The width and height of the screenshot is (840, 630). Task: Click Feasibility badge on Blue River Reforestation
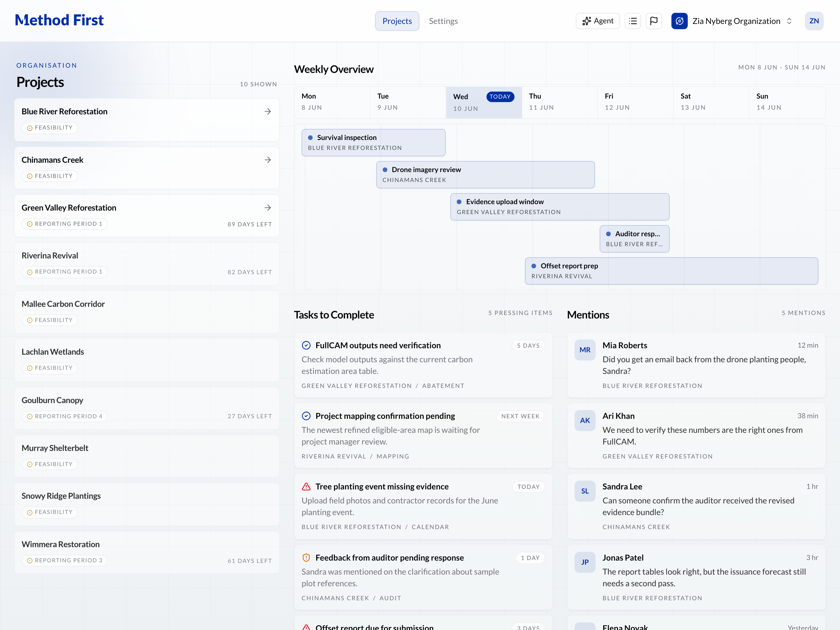(50, 127)
